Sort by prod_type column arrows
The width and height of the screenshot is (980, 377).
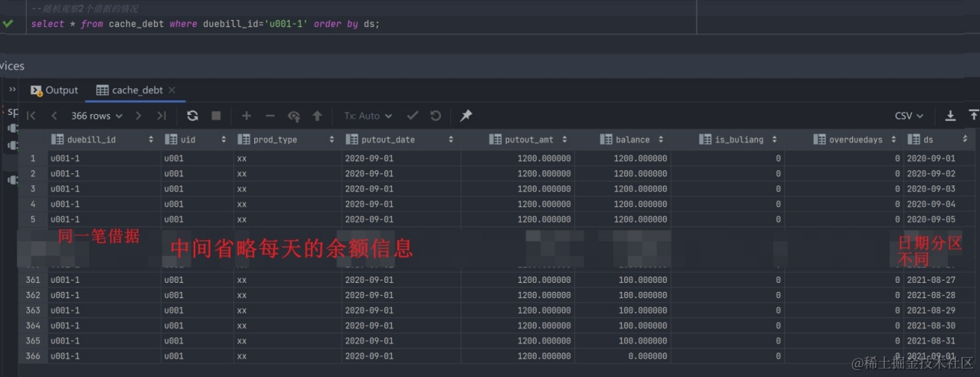click(332, 140)
